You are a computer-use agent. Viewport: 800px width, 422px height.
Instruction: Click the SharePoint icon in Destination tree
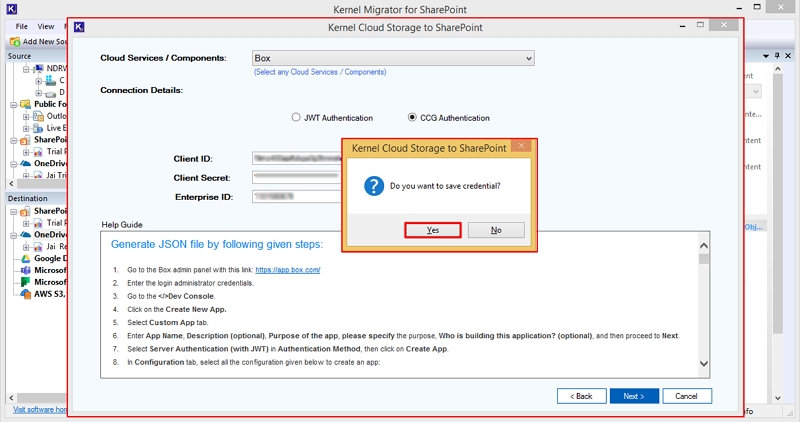(x=26, y=211)
